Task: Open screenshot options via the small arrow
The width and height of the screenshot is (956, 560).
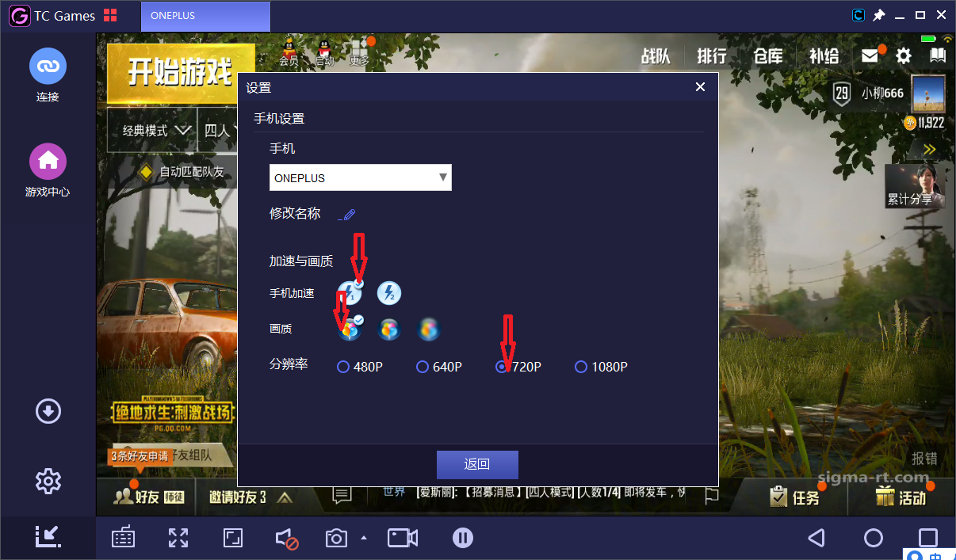Action: click(x=363, y=538)
